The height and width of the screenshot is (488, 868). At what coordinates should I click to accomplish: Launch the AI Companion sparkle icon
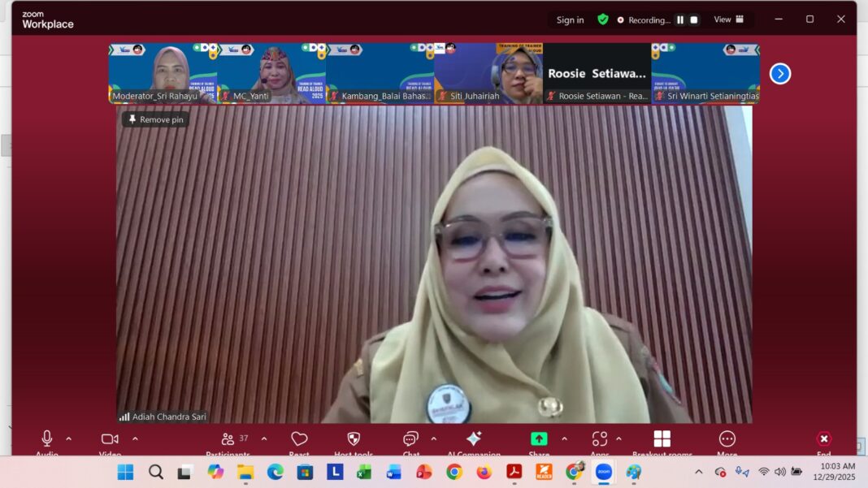tap(474, 439)
